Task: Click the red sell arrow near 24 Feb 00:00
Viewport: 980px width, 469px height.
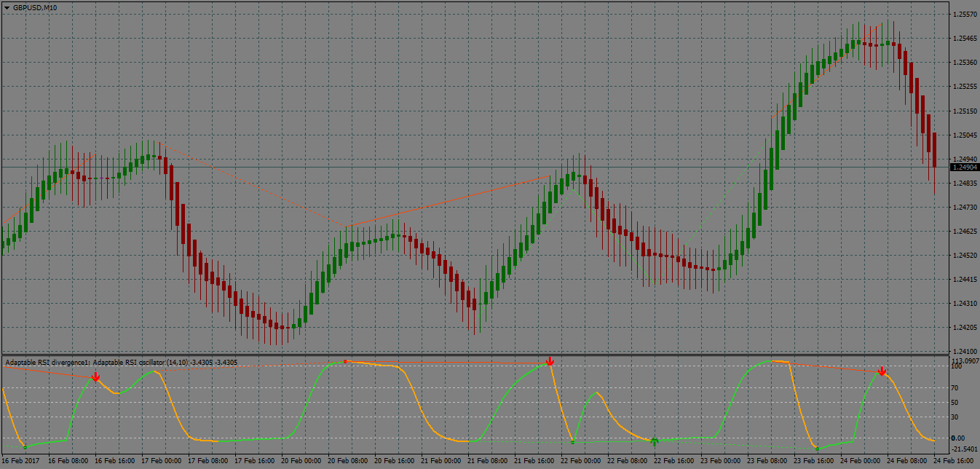Action: pyautogui.click(x=882, y=371)
